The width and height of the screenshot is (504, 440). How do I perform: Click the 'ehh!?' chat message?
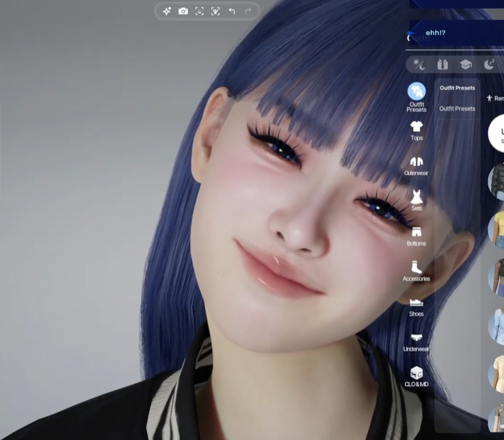pyautogui.click(x=436, y=33)
